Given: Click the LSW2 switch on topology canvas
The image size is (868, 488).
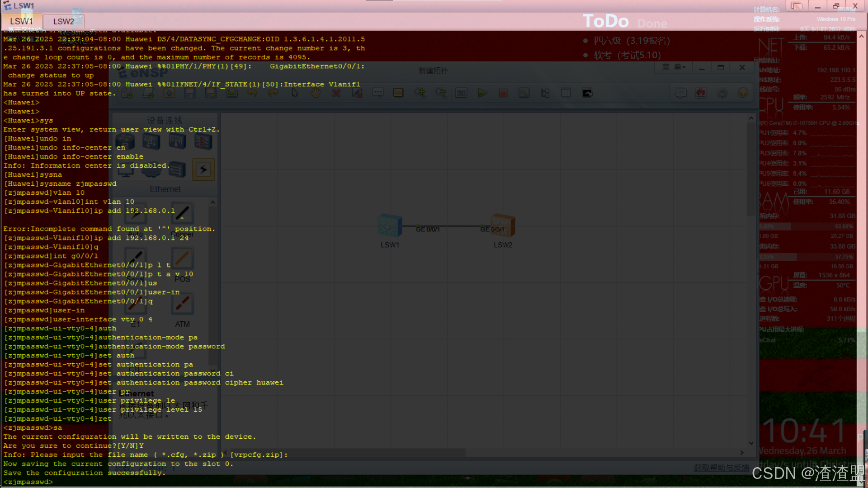Looking at the screenshot, I should point(503,225).
